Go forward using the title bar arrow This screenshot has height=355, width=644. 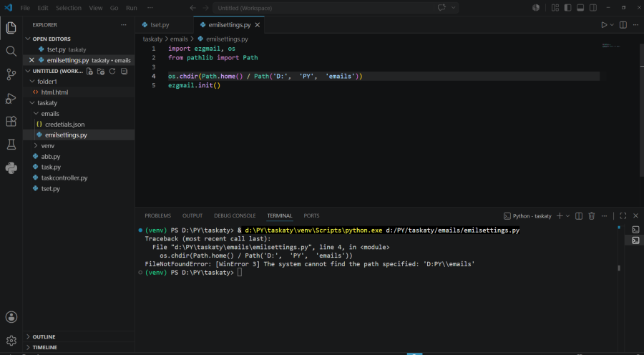206,8
